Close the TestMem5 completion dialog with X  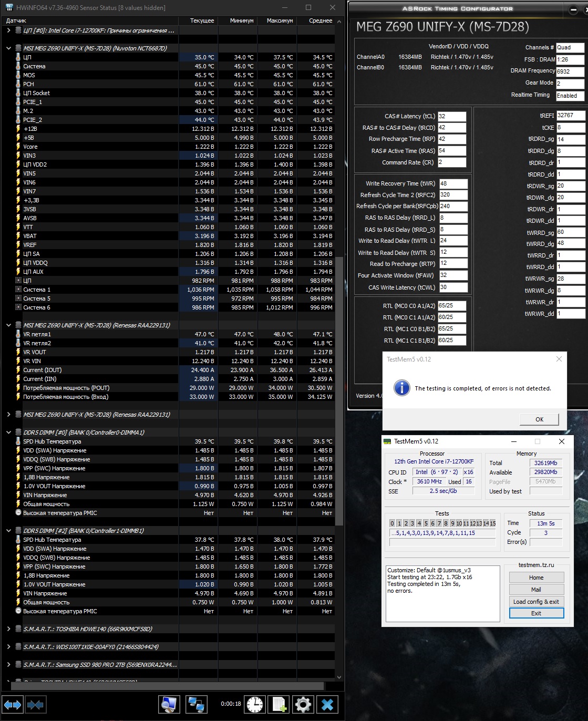[x=559, y=359]
